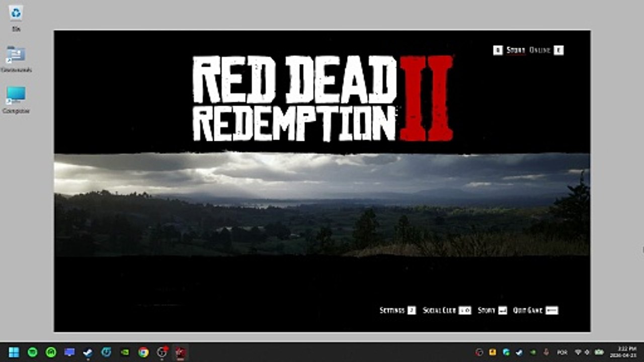
Task: Click the Enter key prompt beside Story
Action: [503, 311]
